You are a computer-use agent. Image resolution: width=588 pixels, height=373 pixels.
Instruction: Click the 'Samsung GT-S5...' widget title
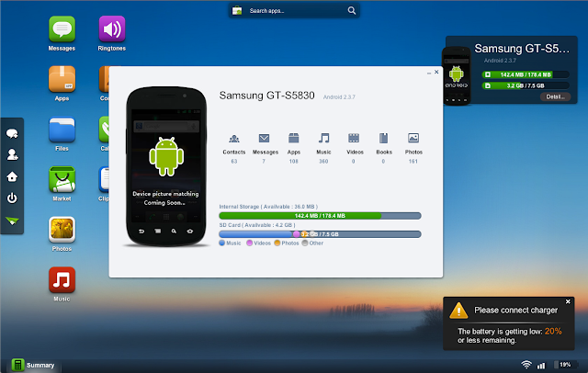click(522, 49)
